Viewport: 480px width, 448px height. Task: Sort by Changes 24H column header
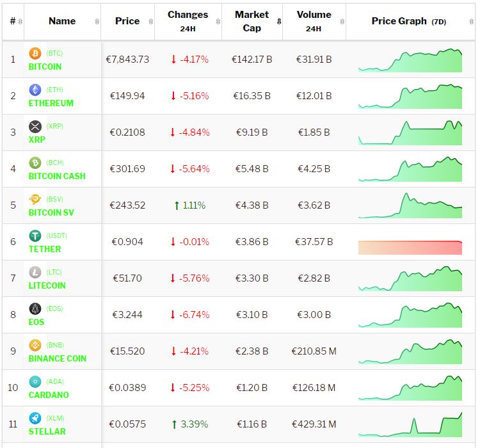tap(188, 21)
